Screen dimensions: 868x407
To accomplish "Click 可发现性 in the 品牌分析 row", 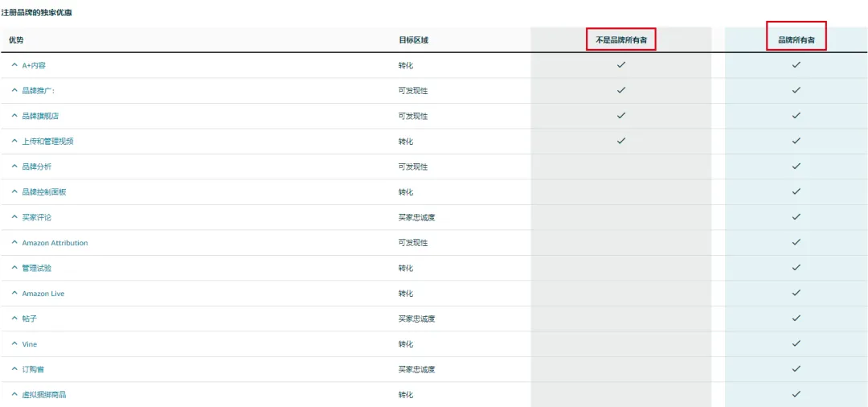I will point(413,166).
